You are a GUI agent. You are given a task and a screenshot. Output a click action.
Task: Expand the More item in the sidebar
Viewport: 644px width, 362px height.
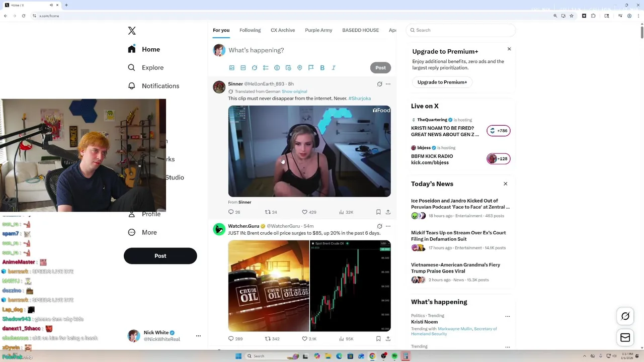click(142, 232)
